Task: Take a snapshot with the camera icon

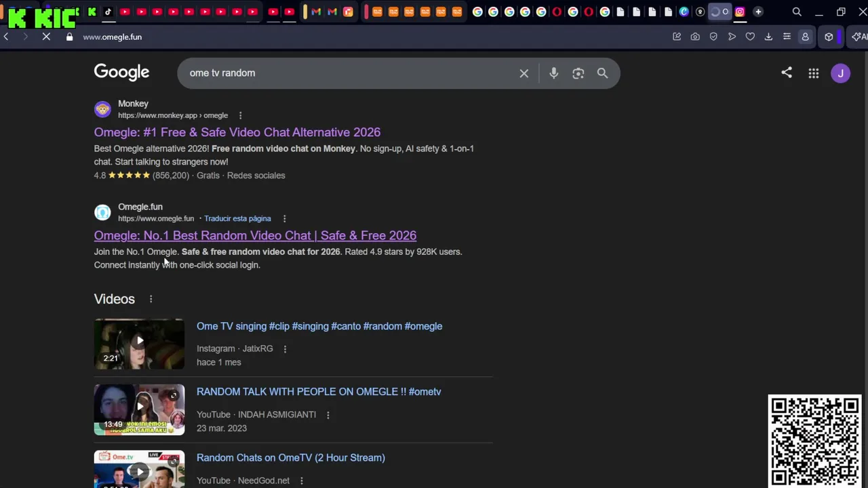Action: (x=695, y=37)
